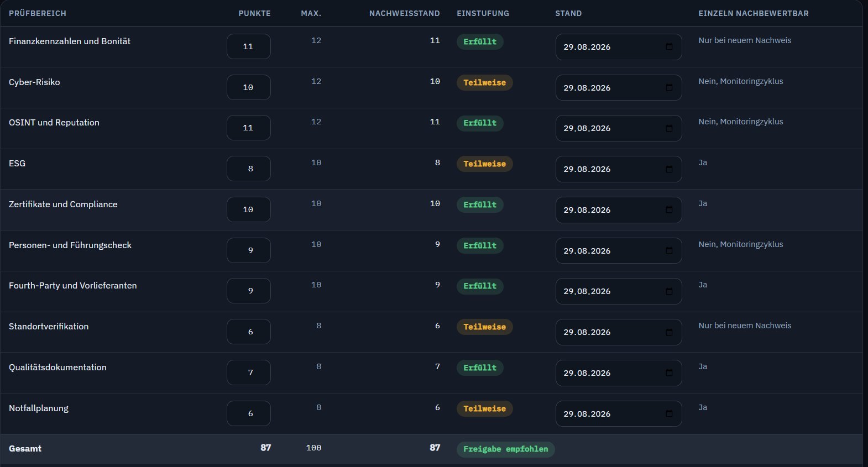This screenshot has width=868, height=467.
Task: Click the "Freigabe empfohlen" badge
Action: pyautogui.click(x=506, y=449)
